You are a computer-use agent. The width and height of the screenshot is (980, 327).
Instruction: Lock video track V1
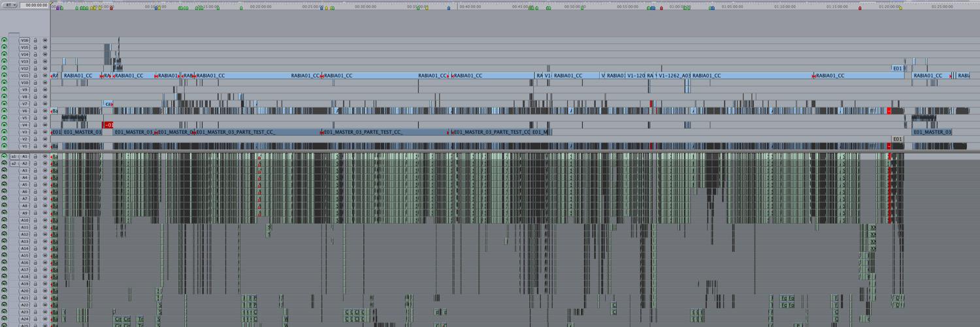pyautogui.click(x=36, y=146)
